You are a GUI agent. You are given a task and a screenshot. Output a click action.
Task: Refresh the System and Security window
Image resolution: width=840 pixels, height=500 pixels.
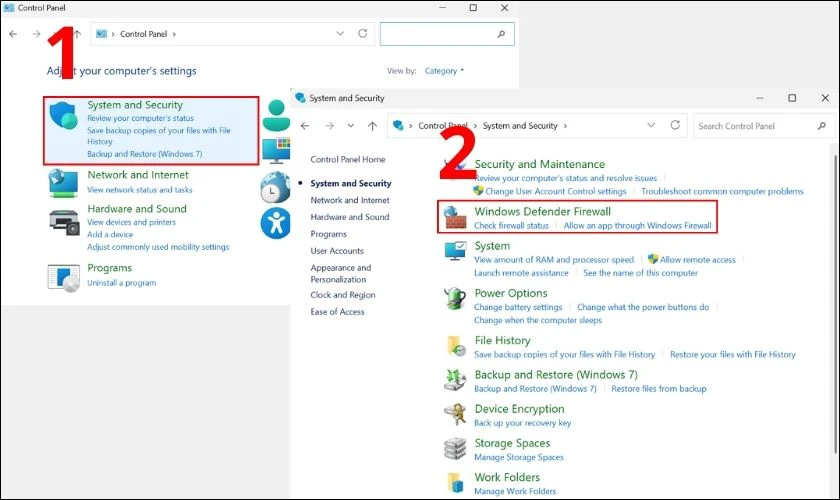pos(675,125)
